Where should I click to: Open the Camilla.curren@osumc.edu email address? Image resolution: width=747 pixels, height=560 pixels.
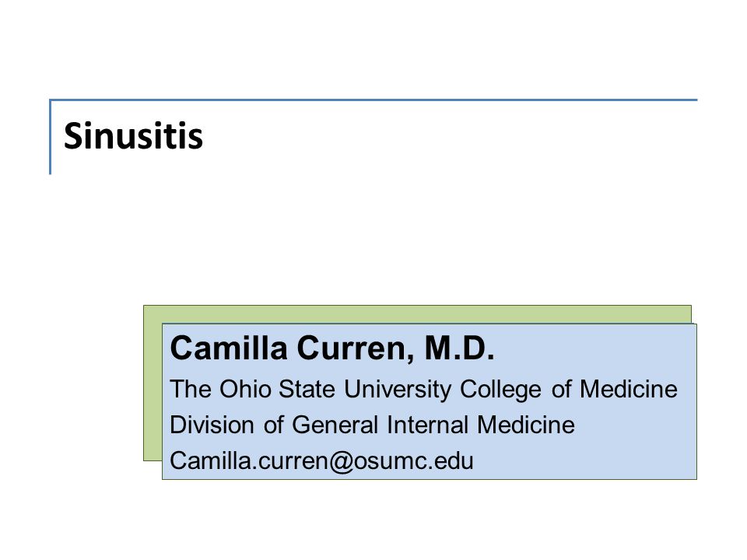(321, 461)
